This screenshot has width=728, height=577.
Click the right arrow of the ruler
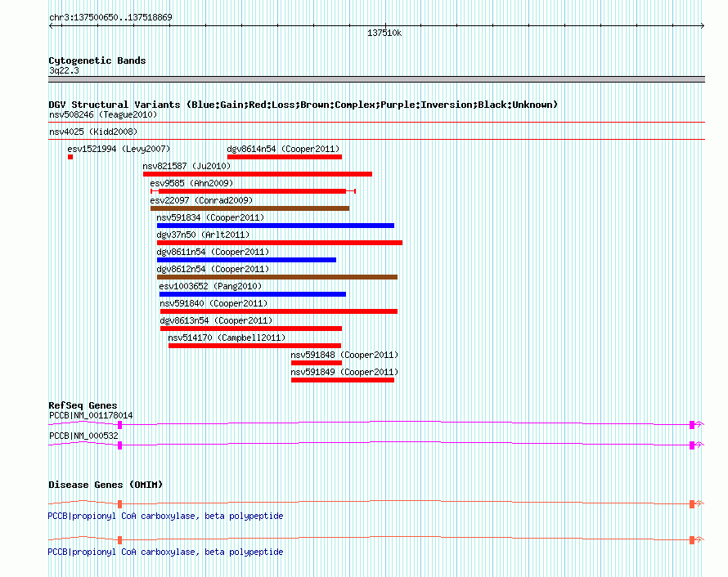click(x=702, y=26)
